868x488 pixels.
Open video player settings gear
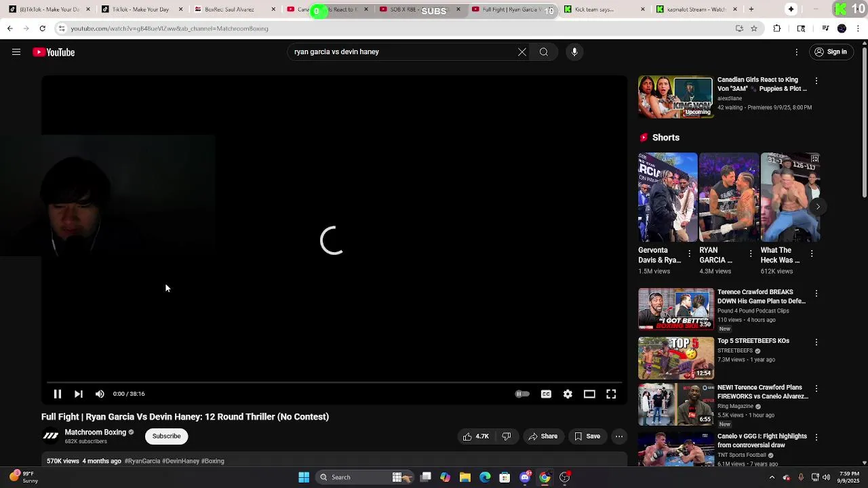pos(568,394)
